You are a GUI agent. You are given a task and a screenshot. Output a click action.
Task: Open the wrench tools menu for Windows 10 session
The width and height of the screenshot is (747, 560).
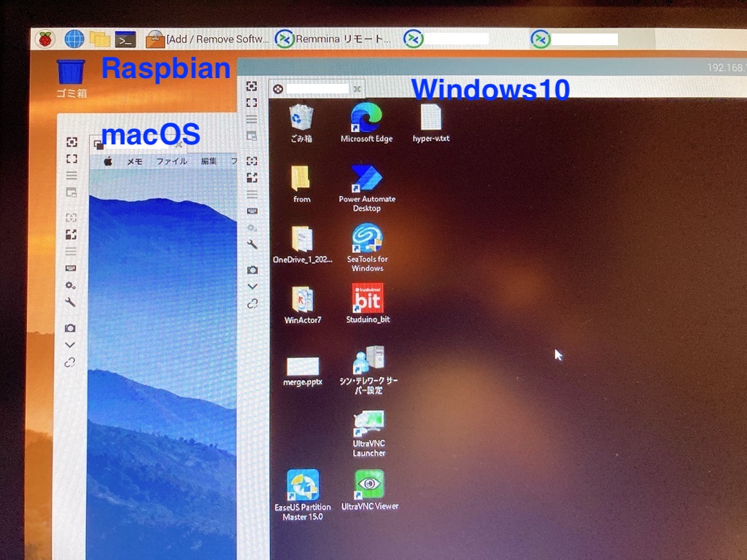[x=252, y=245]
